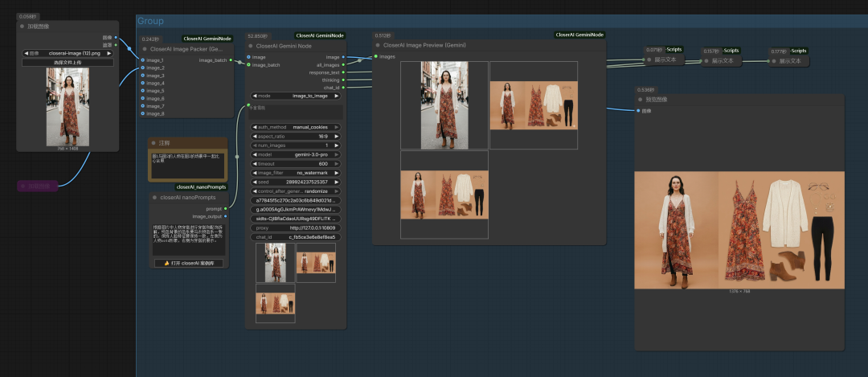Increase num_images with its right arrow
This screenshot has width=868, height=377.
tap(338, 145)
